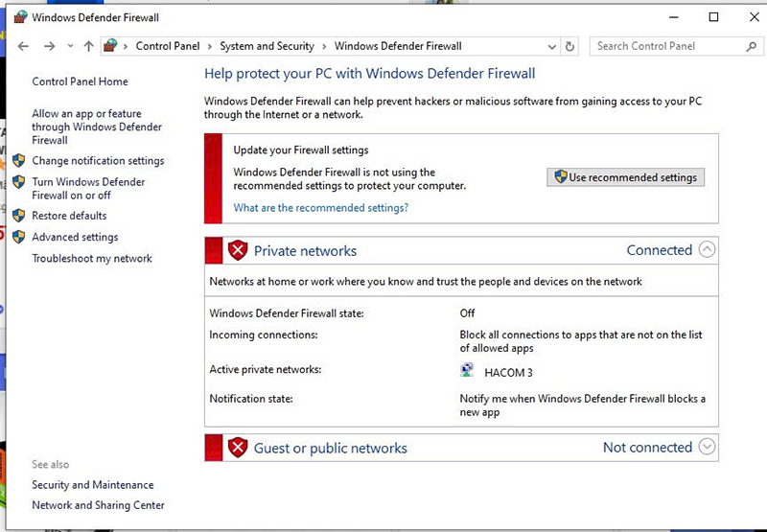The height and width of the screenshot is (532, 767).
Task: Click the Private networks heading
Action: click(x=305, y=251)
